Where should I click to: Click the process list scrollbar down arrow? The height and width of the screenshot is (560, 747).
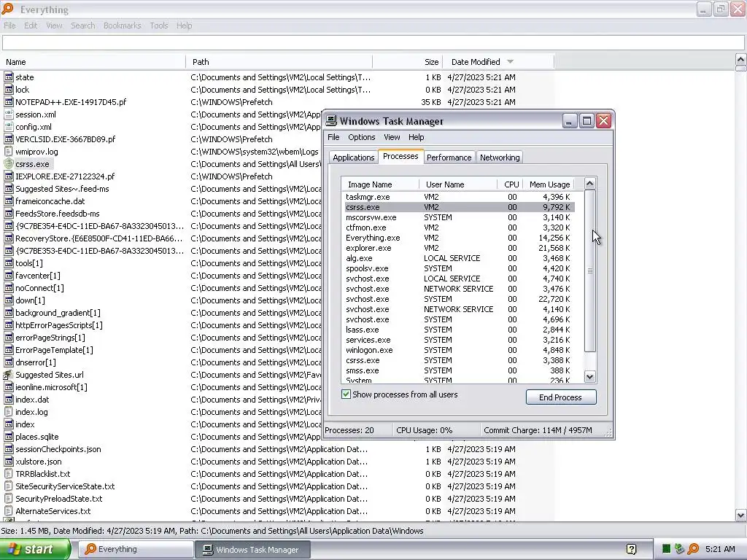point(589,377)
